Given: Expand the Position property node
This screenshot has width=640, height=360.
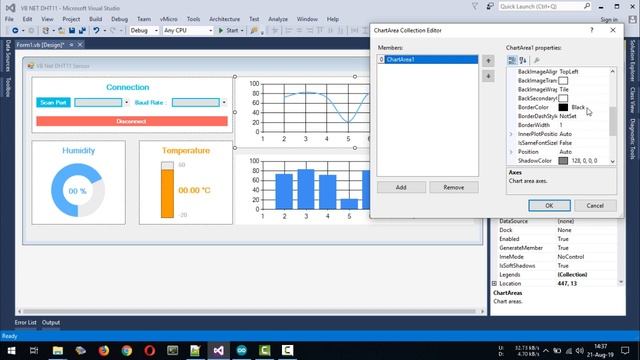Looking at the screenshot, I should [x=511, y=152].
